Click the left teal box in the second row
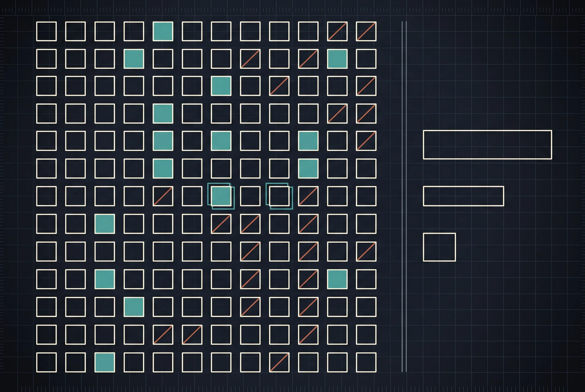The image size is (585, 392). point(134,59)
